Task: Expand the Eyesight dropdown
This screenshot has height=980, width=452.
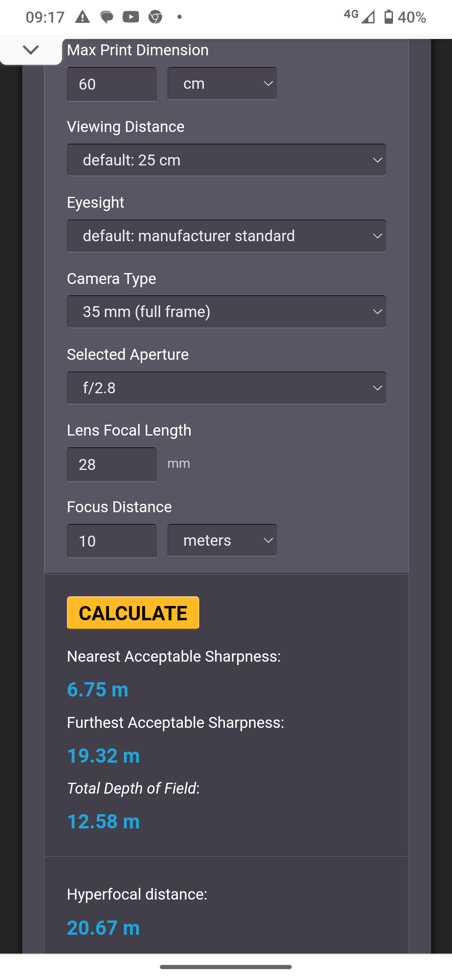Action: (226, 236)
